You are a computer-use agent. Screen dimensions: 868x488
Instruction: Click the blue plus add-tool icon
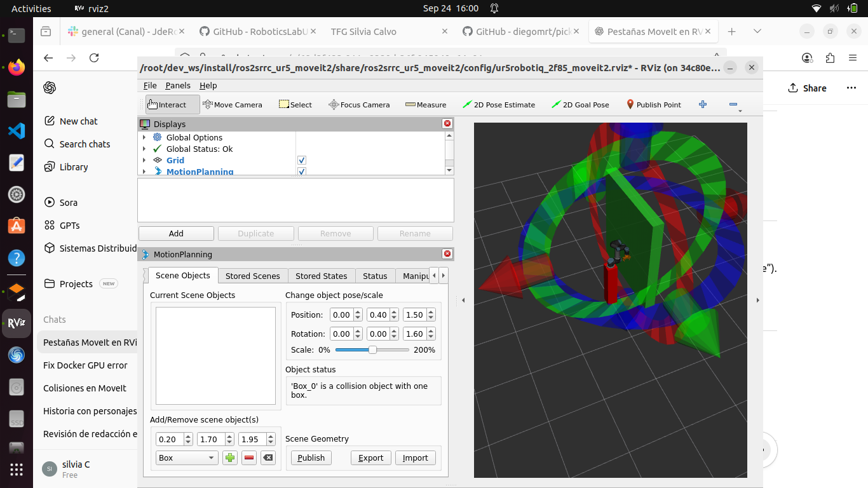pyautogui.click(x=703, y=104)
